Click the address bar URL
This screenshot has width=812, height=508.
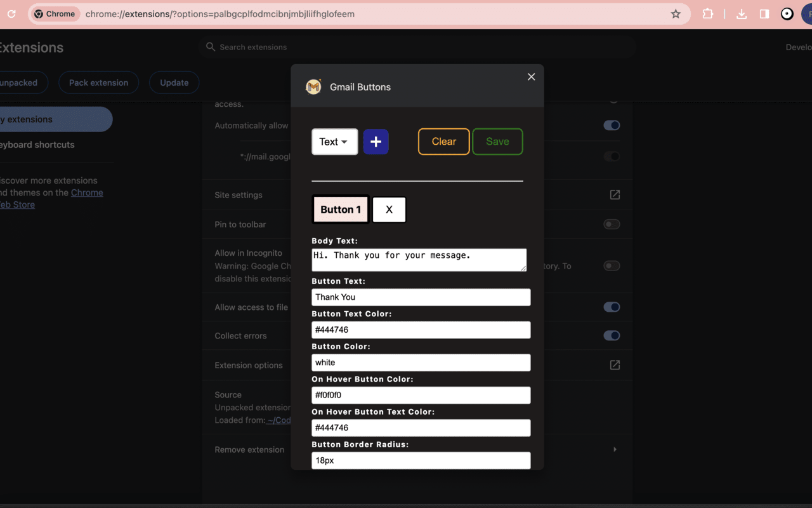pyautogui.click(x=219, y=14)
